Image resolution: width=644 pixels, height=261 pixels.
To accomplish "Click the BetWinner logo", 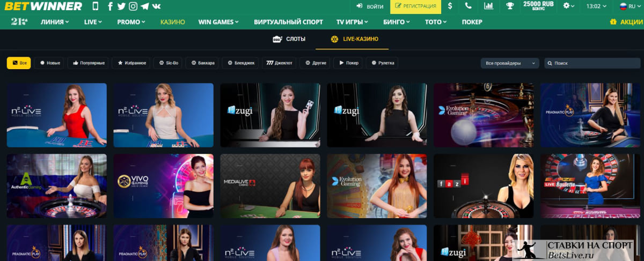I will tap(43, 6).
